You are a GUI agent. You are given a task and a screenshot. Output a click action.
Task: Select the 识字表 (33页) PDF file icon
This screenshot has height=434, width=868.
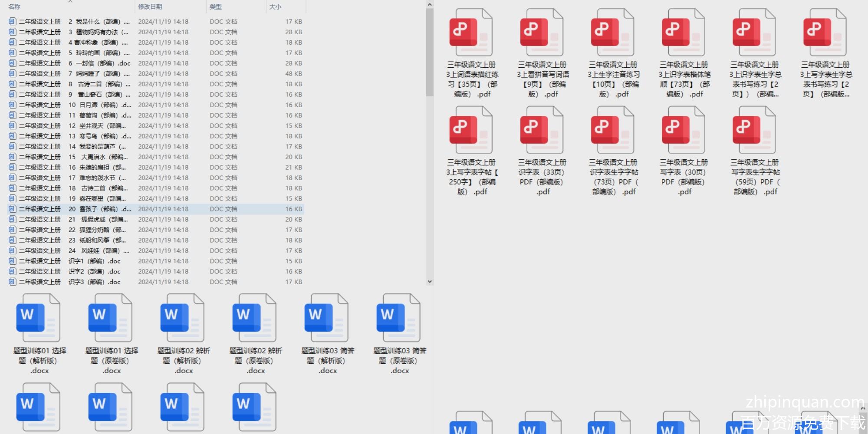click(542, 131)
